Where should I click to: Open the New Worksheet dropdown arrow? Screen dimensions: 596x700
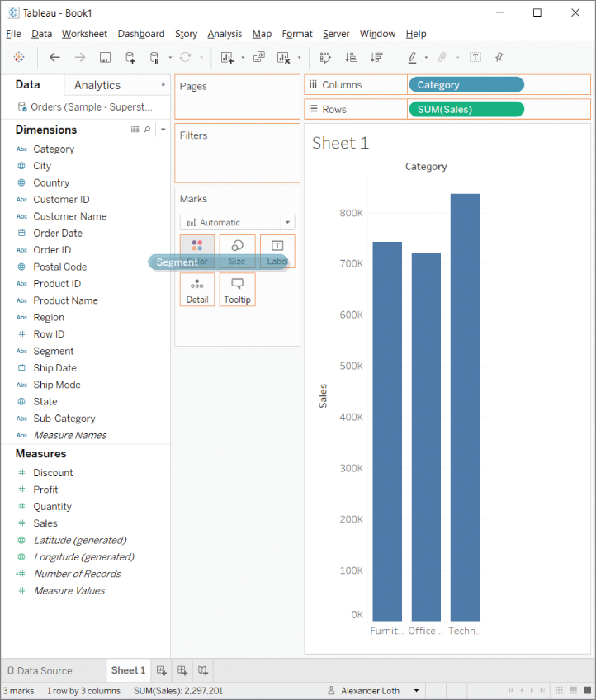(243, 57)
